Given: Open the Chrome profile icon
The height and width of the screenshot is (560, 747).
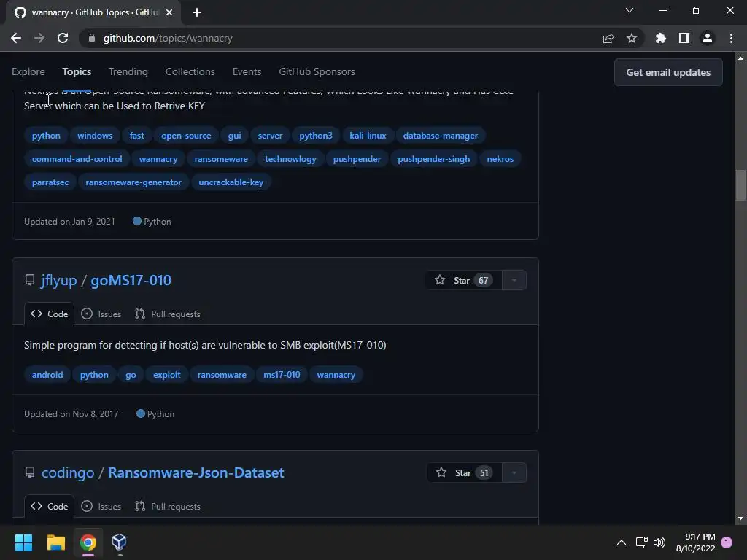Looking at the screenshot, I should pyautogui.click(x=708, y=38).
